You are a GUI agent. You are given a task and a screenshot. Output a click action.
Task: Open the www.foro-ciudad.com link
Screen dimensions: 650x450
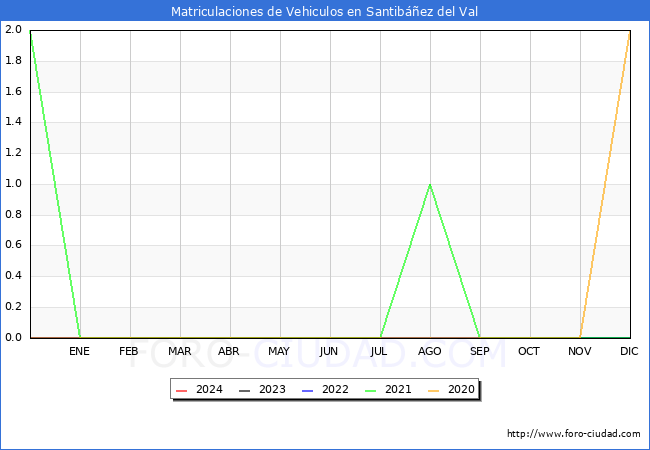tap(574, 434)
